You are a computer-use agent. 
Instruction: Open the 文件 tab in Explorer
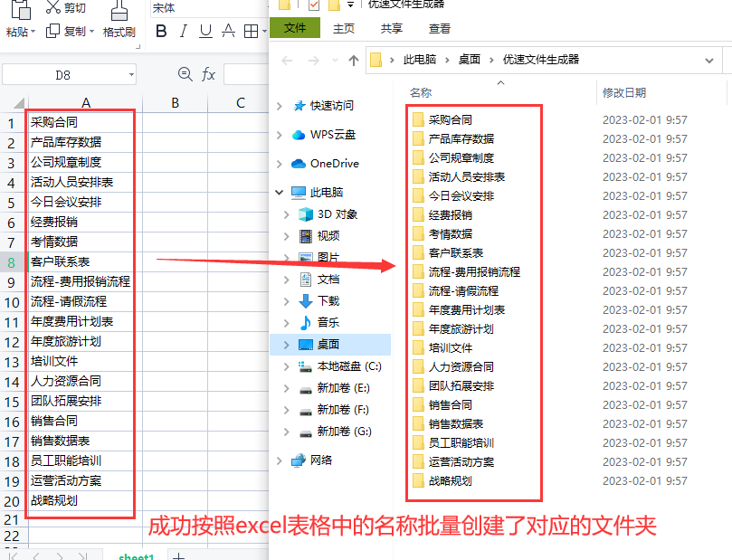(x=295, y=28)
